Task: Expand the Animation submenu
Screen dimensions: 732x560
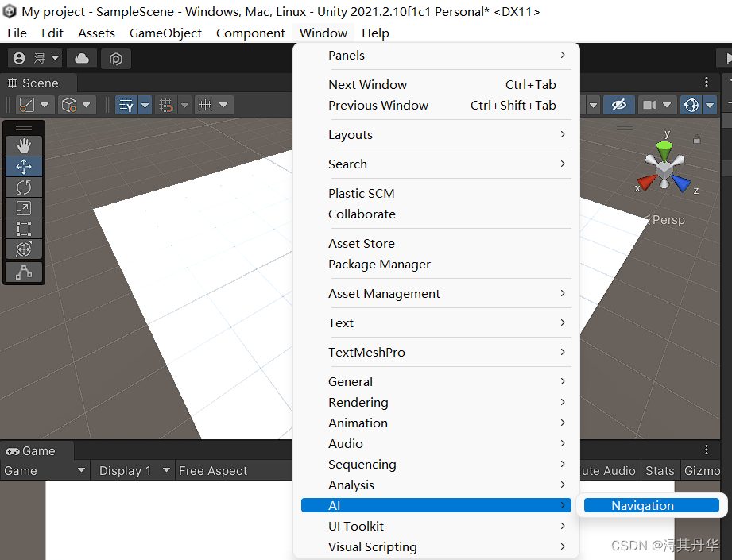Action: 436,423
